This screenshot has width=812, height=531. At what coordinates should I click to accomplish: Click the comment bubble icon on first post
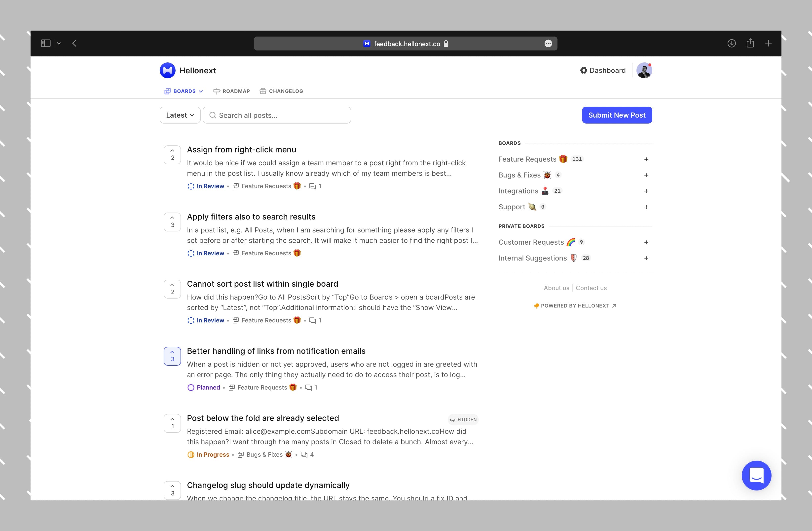coord(312,186)
